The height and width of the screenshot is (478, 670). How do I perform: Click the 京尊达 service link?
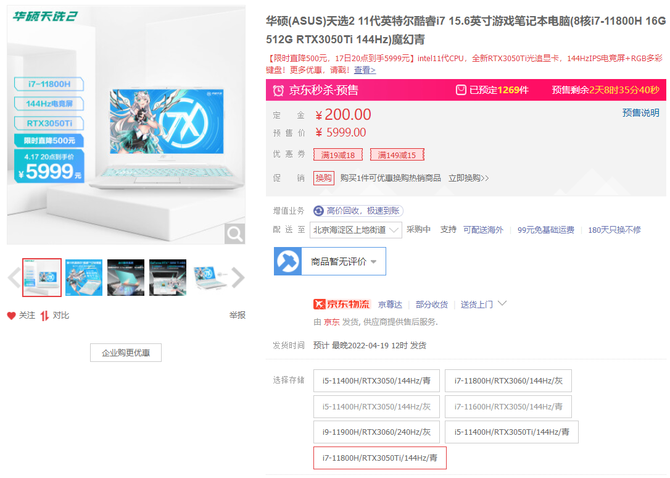coord(390,304)
